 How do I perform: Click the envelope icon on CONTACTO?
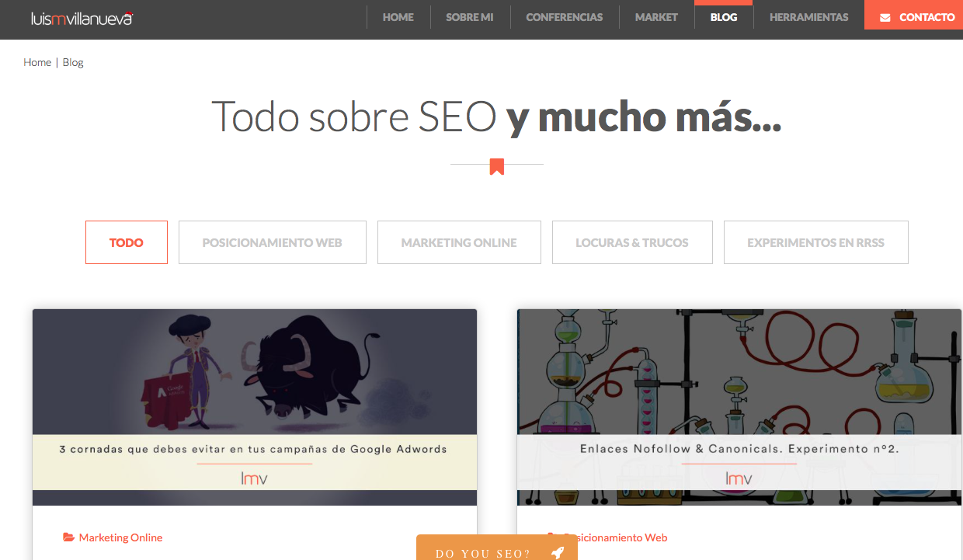point(887,16)
